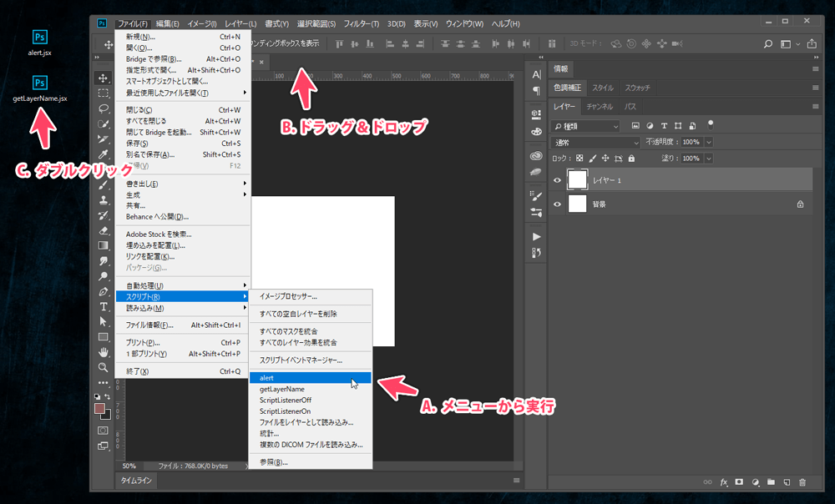Select the Path Selection tool

(x=104, y=321)
